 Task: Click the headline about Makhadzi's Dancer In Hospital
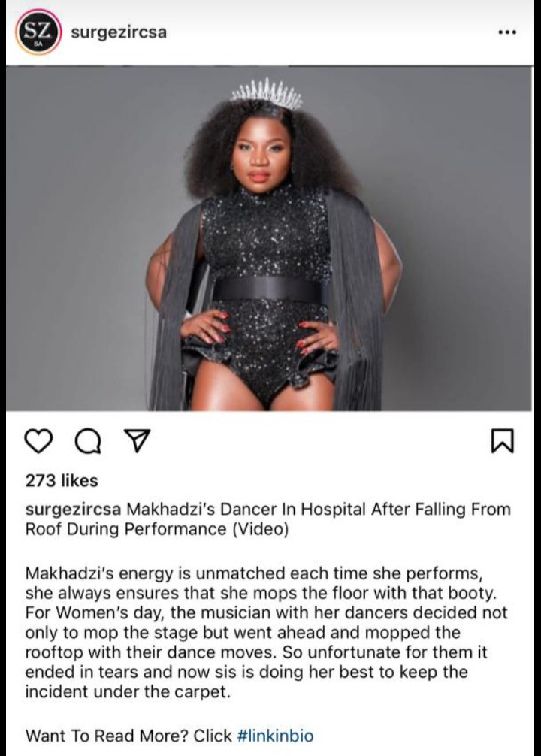[267, 519]
